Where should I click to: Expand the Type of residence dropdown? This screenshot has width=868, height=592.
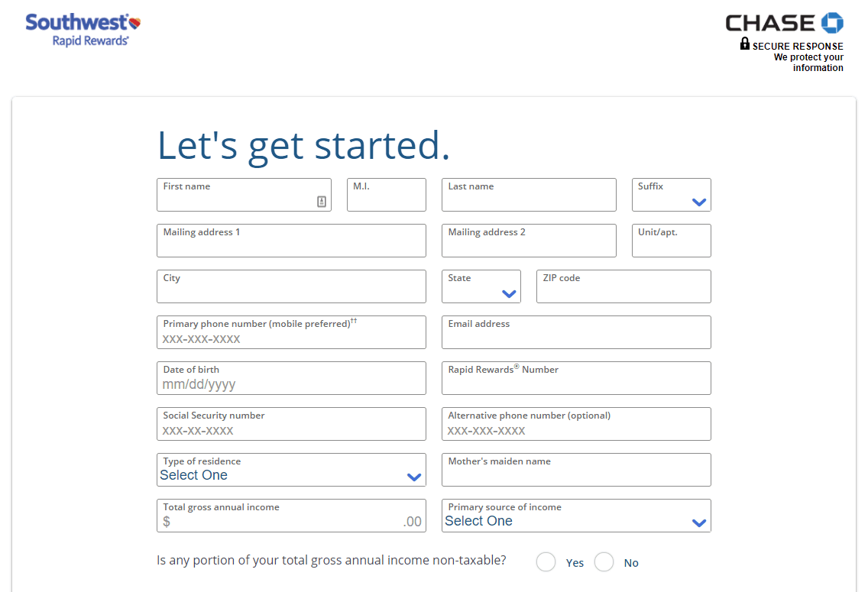(291, 471)
